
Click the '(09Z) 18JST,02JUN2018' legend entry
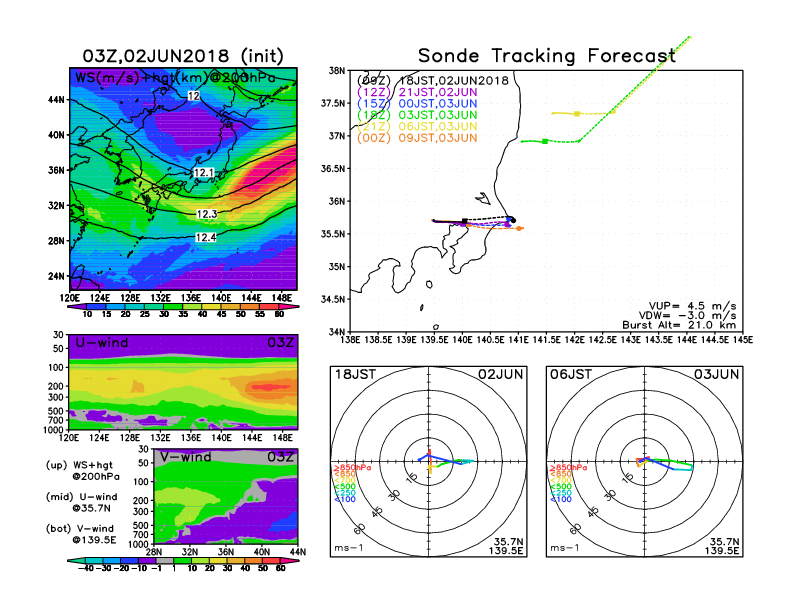pos(433,81)
